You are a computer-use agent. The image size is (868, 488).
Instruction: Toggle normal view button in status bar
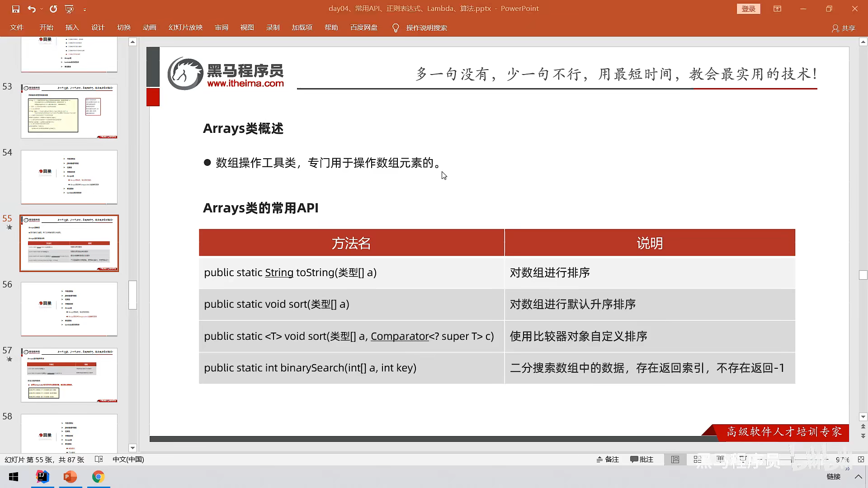pos(675,459)
